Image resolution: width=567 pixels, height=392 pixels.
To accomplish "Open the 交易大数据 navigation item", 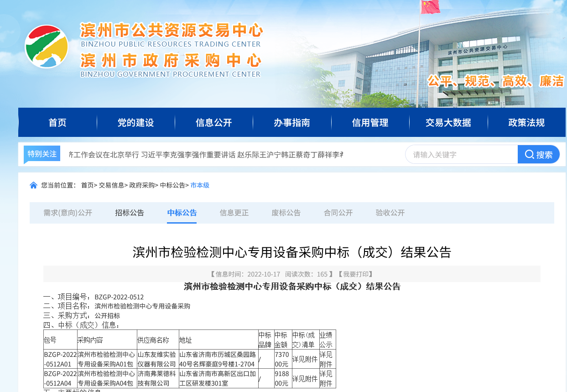I will click(448, 122).
